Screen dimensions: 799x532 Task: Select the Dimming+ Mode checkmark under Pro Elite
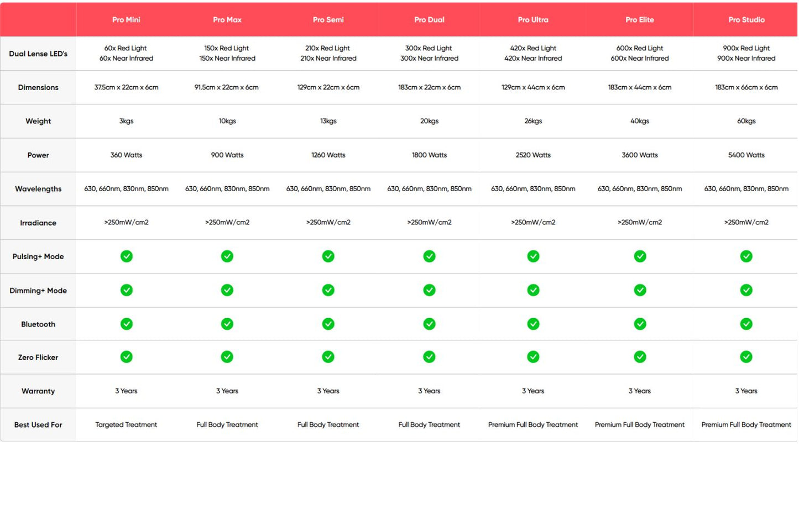tap(639, 290)
